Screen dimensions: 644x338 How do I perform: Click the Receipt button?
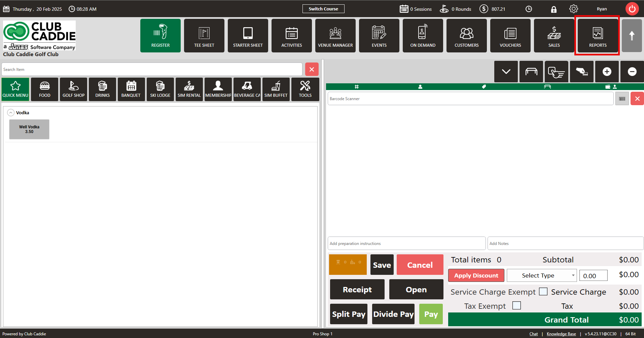pyautogui.click(x=357, y=289)
